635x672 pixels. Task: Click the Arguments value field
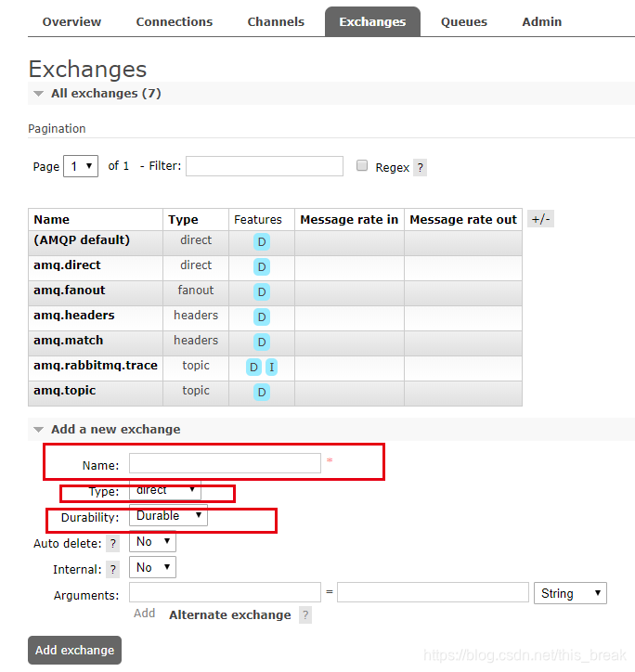433,592
